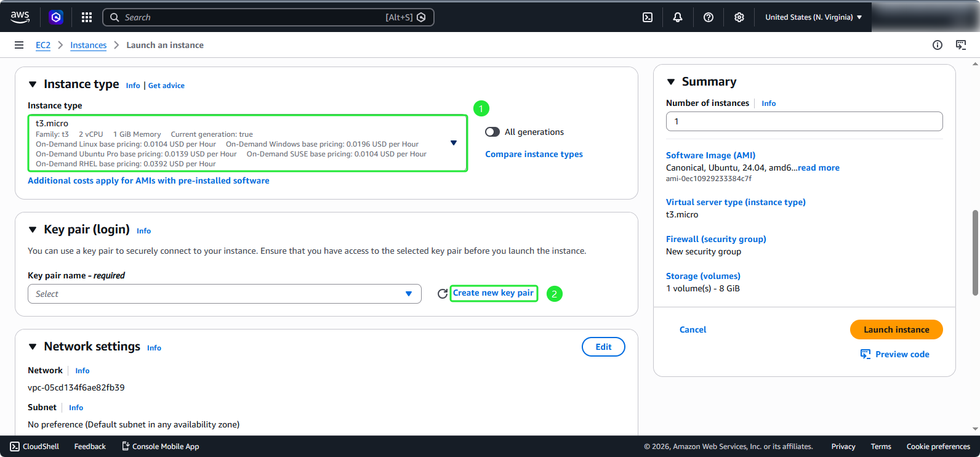Viewport: 980px width, 457px height.
Task: Select the AMI ID ami-0ec10929233384c7f text
Action: click(x=709, y=179)
